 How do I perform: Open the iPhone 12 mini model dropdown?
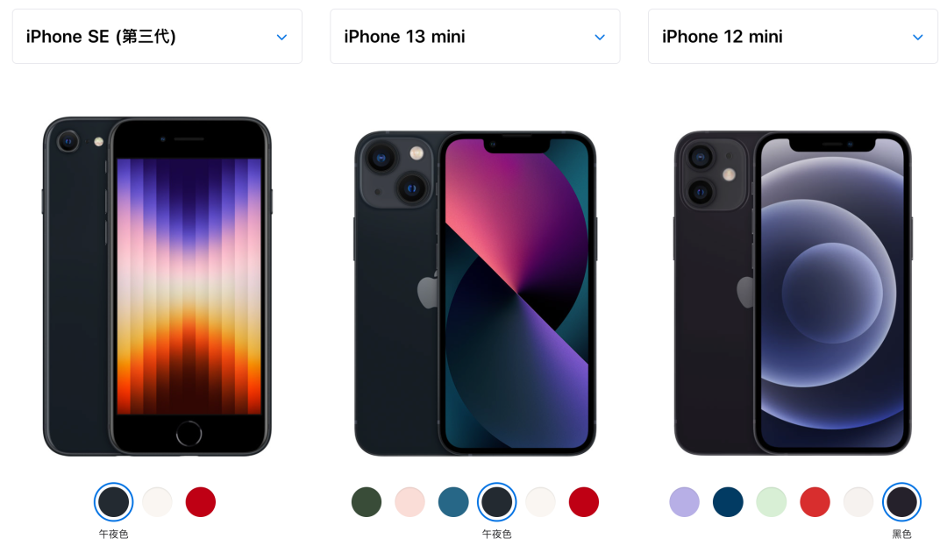click(x=793, y=36)
